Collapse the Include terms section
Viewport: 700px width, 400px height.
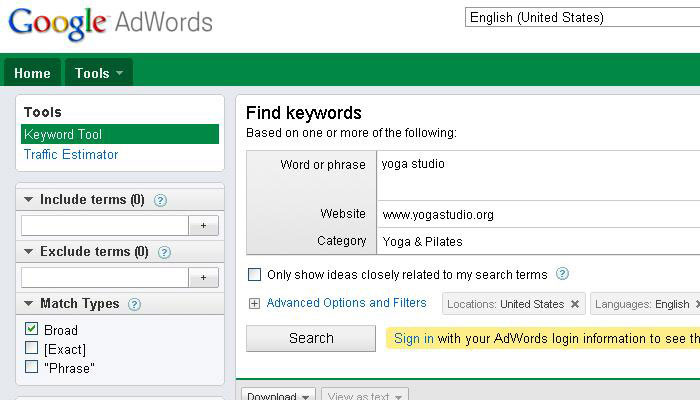click(x=29, y=200)
